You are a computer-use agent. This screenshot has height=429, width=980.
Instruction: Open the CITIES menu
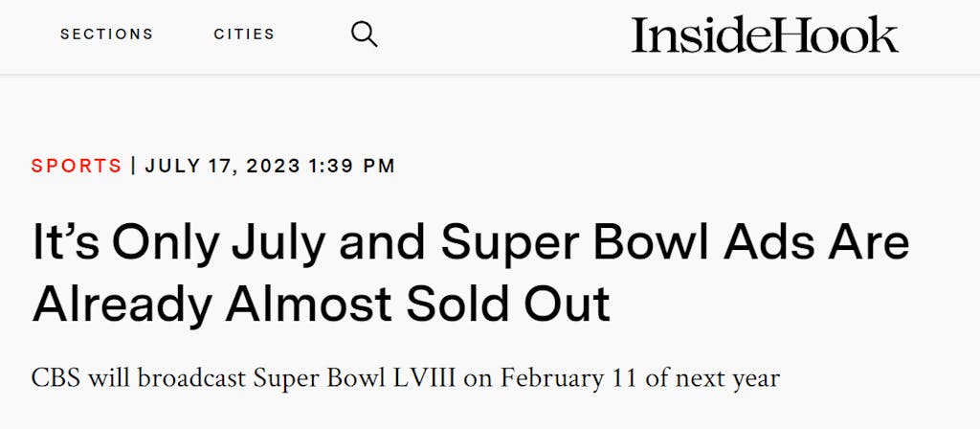(x=244, y=34)
